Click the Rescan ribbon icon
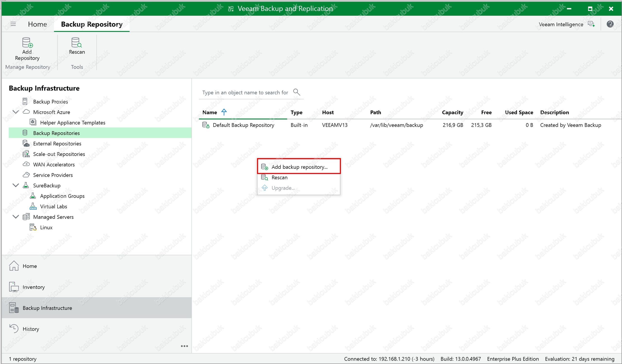 [x=77, y=42]
